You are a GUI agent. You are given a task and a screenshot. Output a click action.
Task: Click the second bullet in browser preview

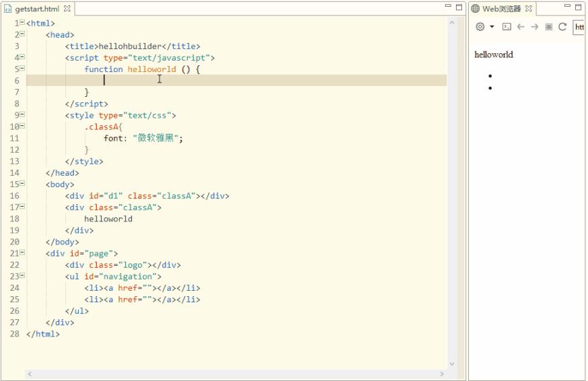[x=490, y=88]
